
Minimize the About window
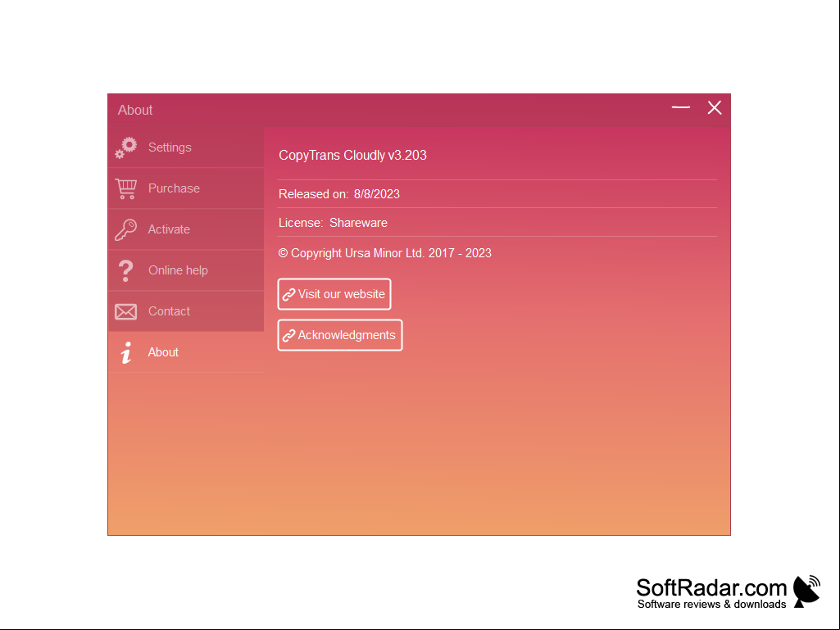(681, 107)
